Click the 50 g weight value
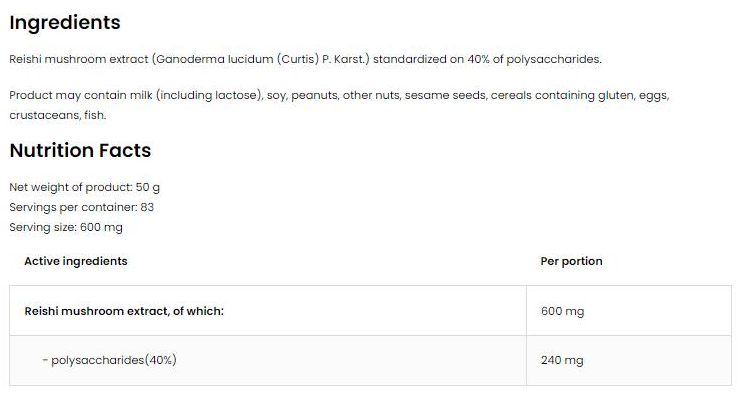Image resolution: width=741 pixels, height=393 pixels. (x=147, y=188)
